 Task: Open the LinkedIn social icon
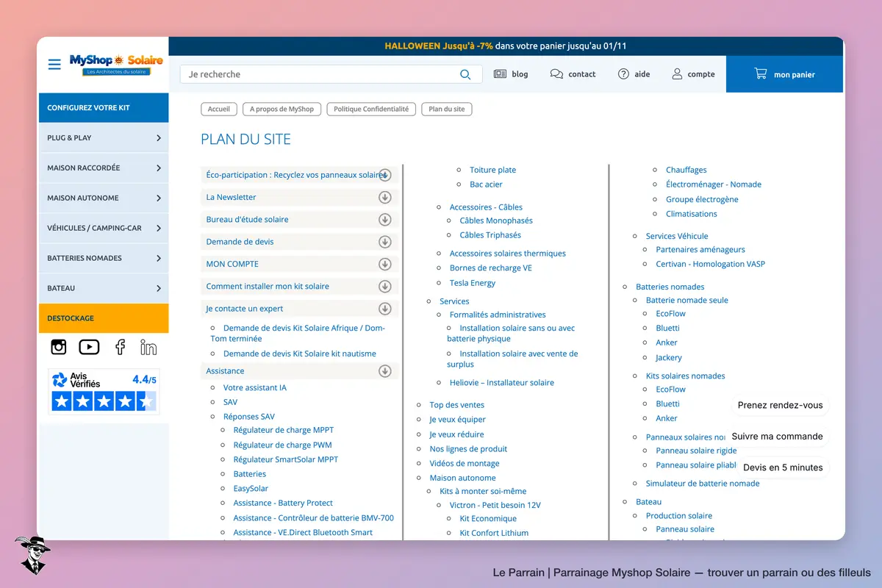point(148,347)
